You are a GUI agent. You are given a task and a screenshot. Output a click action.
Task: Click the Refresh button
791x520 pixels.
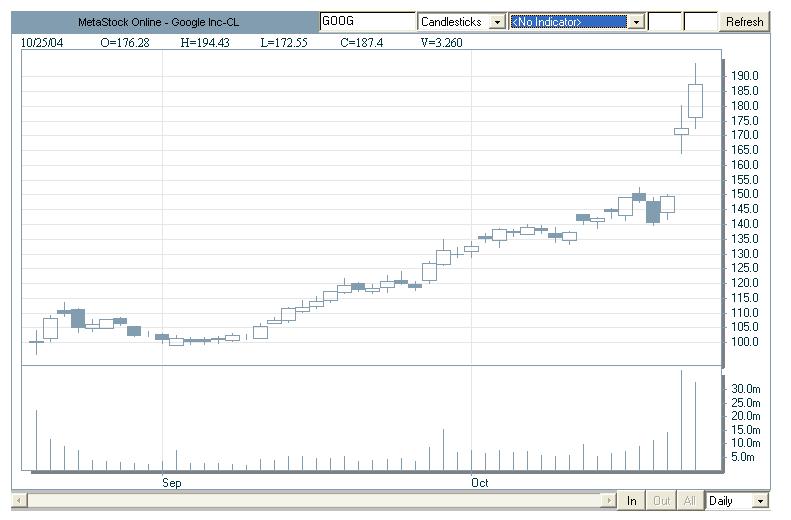click(744, 22)
